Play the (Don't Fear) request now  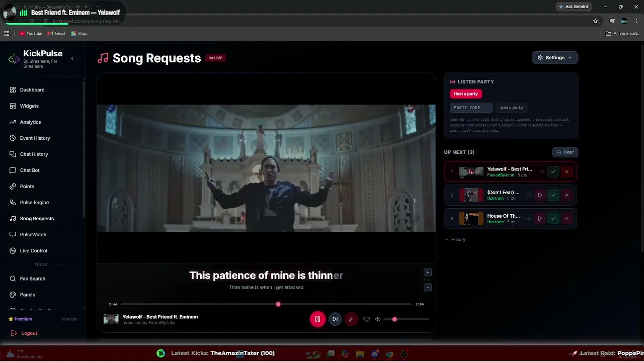(x=540, y=195)
